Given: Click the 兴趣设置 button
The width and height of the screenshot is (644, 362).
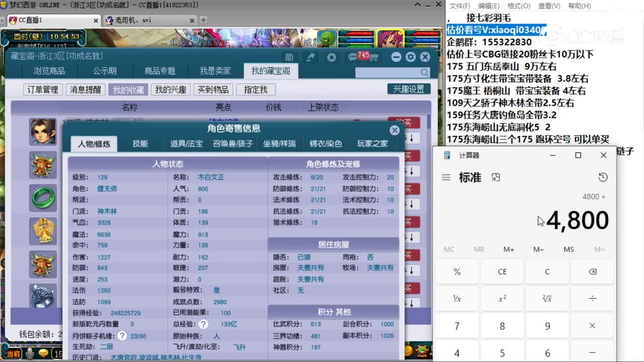Looking at the screenshot, I should click(x=408, y=88).
